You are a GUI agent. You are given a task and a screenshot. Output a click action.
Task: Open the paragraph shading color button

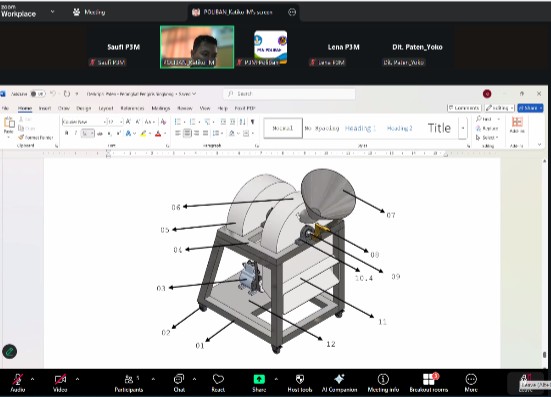point(232,133)
